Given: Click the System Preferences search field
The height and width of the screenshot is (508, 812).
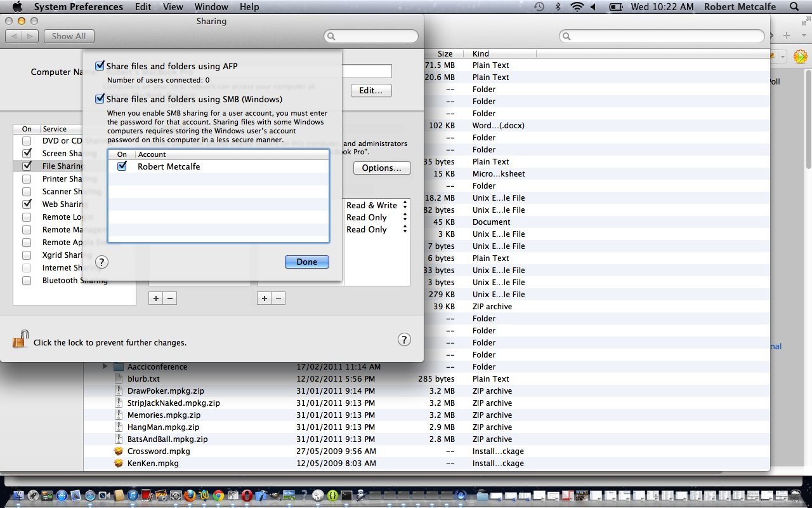Looking at the screenshot, I should [371, 36].
